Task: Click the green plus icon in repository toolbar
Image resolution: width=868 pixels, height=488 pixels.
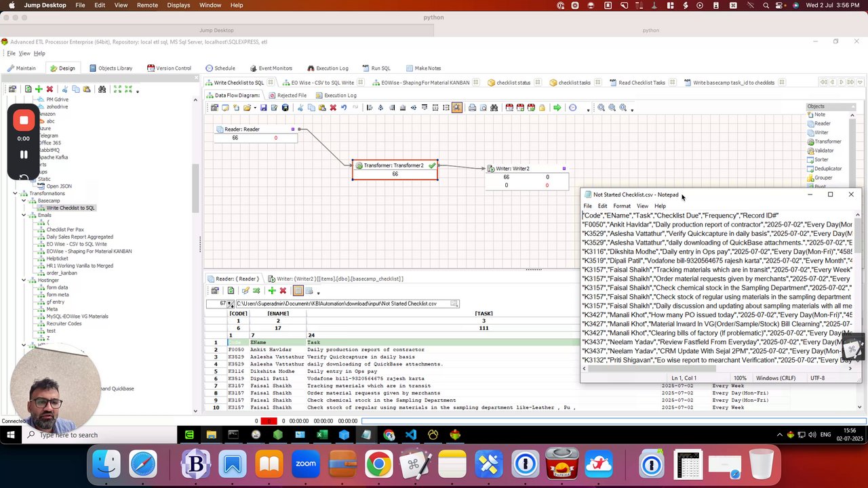Action: tap(39, 89)
